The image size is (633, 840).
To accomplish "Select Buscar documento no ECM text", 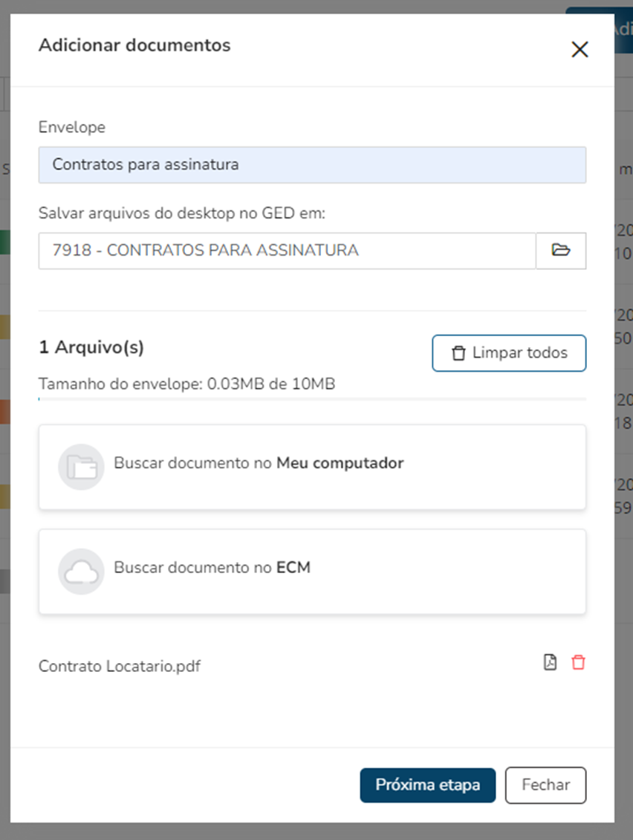I will point(212,567).
